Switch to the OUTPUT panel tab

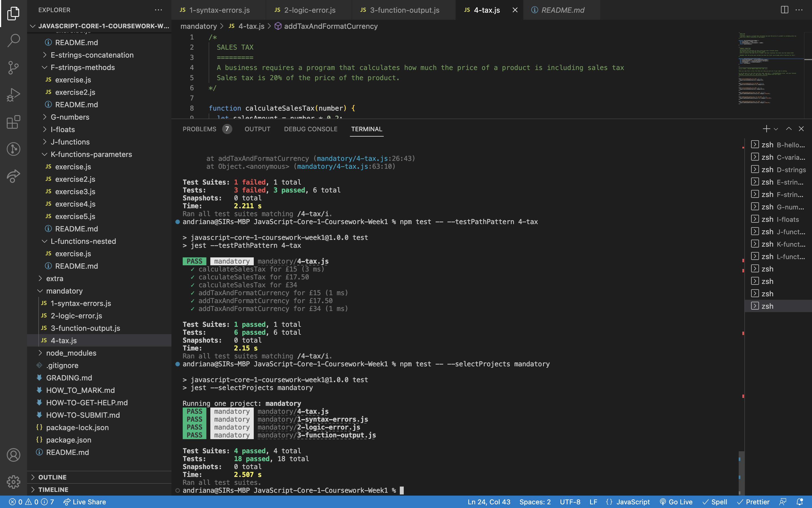coord(257,129)
